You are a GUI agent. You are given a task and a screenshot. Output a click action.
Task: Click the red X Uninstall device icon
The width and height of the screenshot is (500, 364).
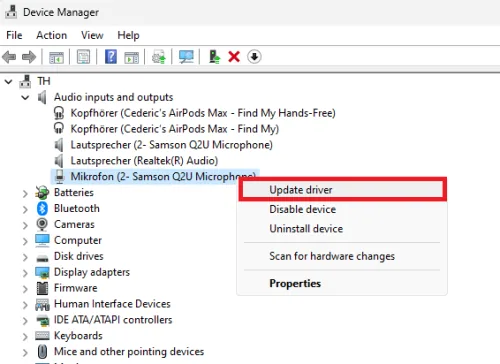tap(234, 57)
